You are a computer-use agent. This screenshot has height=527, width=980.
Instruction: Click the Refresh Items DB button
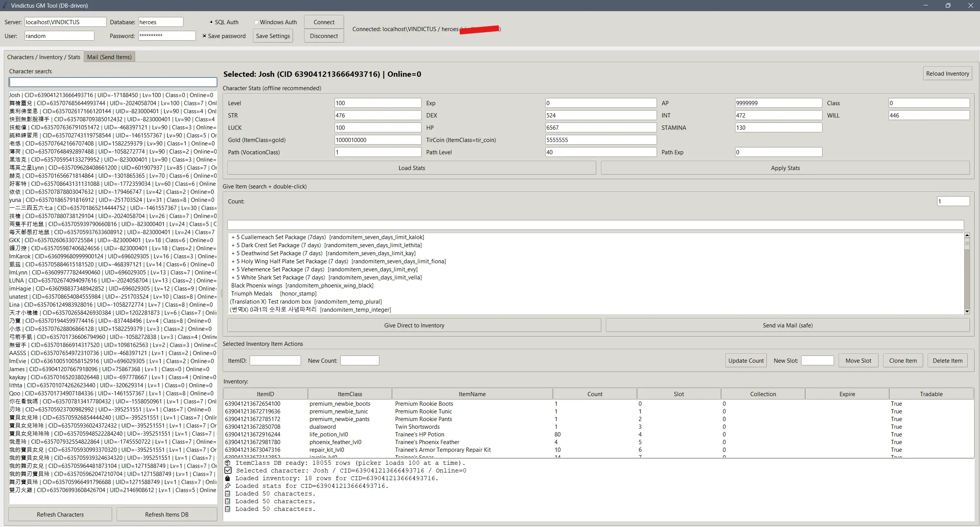(x=167, y=515)
